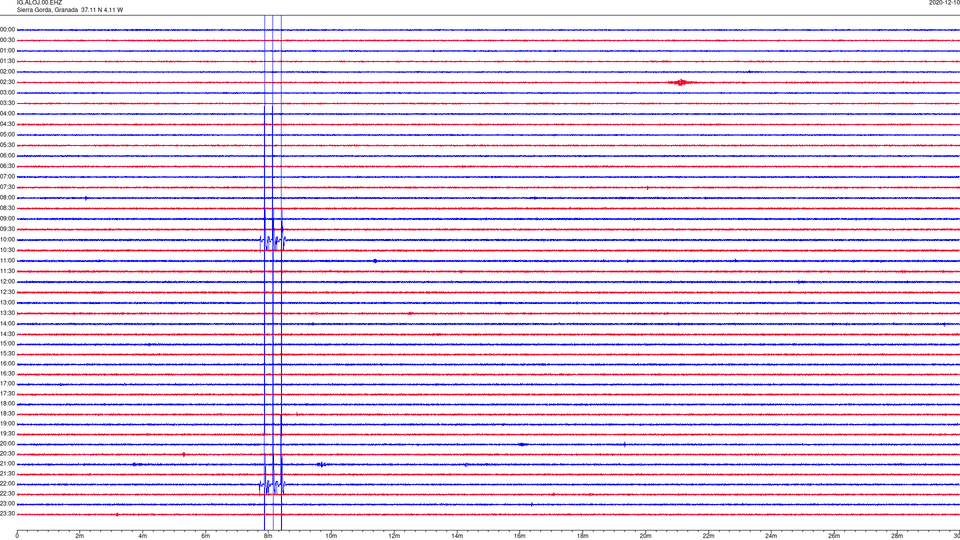The image size is (960, 540).
Task: Click the 26m tick label on time axis
Action: point(834,536)
